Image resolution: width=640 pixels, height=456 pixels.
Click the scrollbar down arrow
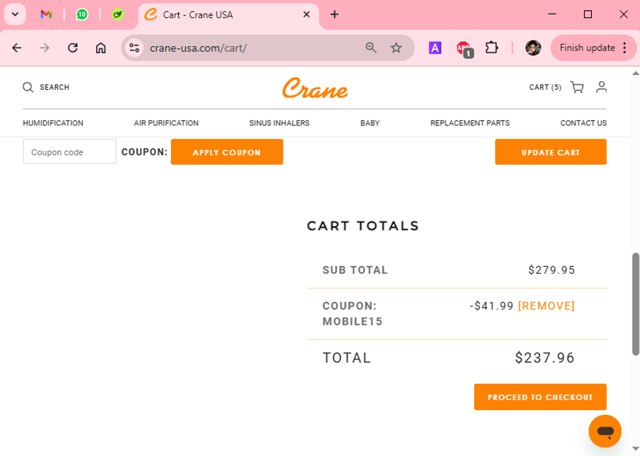[636, 449]
